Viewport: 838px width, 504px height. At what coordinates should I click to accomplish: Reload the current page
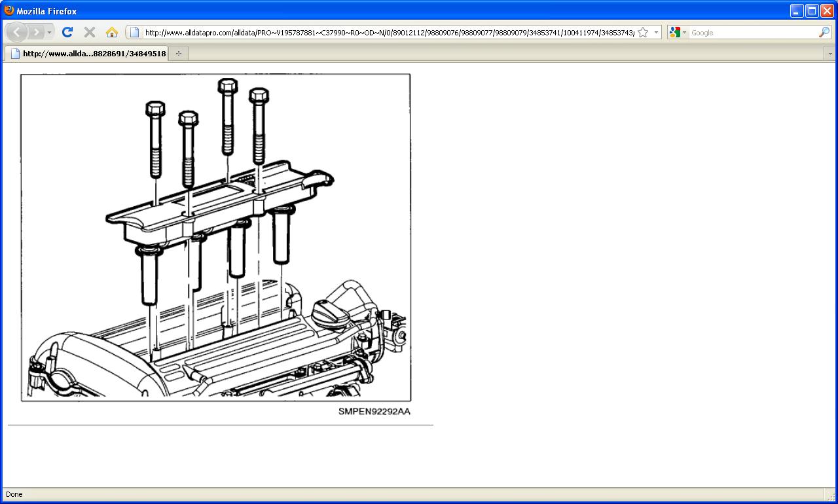[x=67, y=32]
